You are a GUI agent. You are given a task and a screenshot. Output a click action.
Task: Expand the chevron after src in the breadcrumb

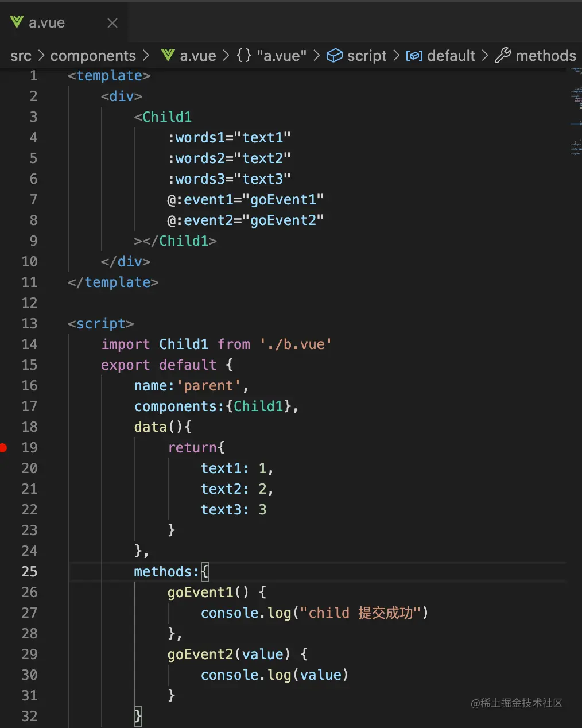point(41,56)
